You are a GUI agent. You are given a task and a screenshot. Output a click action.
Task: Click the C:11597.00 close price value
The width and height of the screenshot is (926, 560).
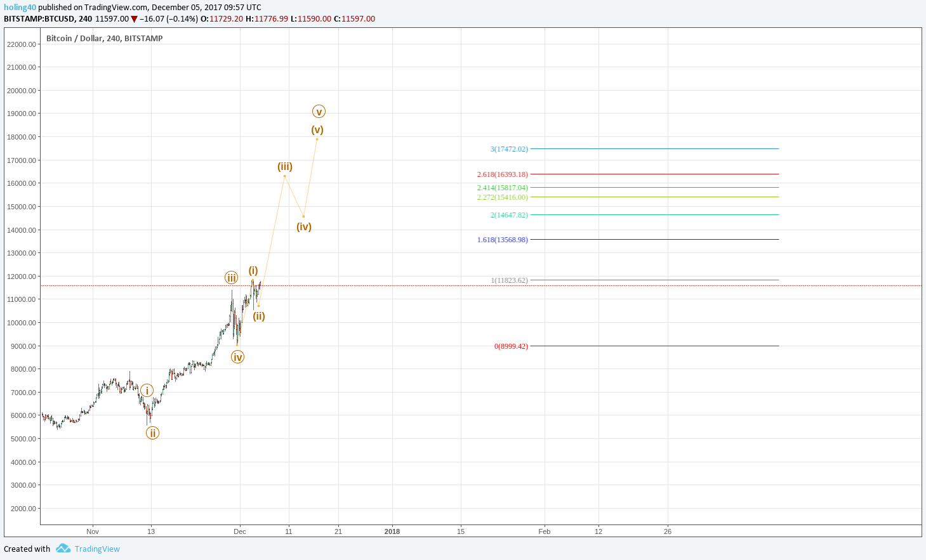(x=354, y=19)
